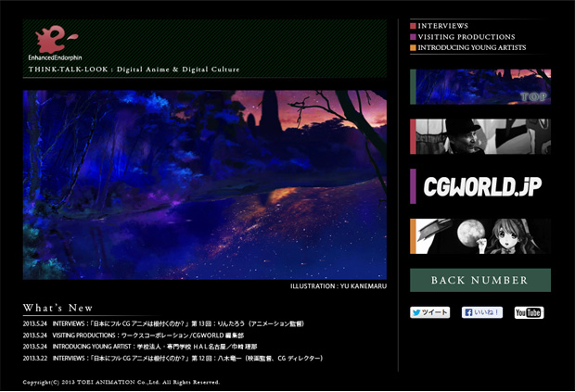Viewport: 575px width, 392px height.
Task: Click the orange square beside INTRODUCING YOUNG ARTISTS
Action: (x=413, y=47)
